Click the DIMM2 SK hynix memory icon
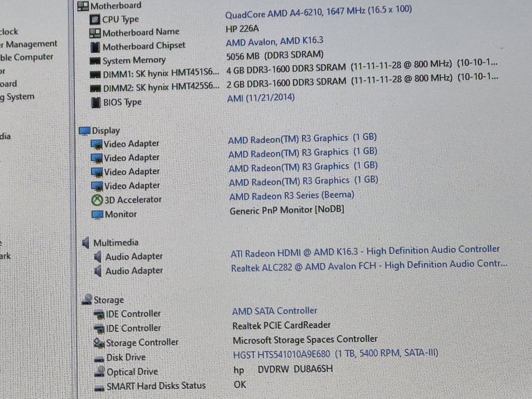Viewport: 532px width, 399px height. click(95, 88)
